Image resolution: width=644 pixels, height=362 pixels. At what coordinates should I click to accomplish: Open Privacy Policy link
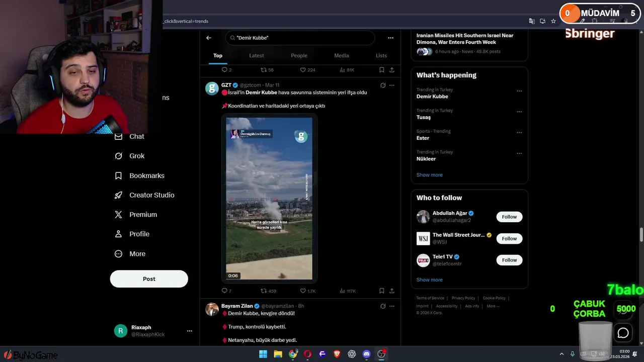(463, 298)
